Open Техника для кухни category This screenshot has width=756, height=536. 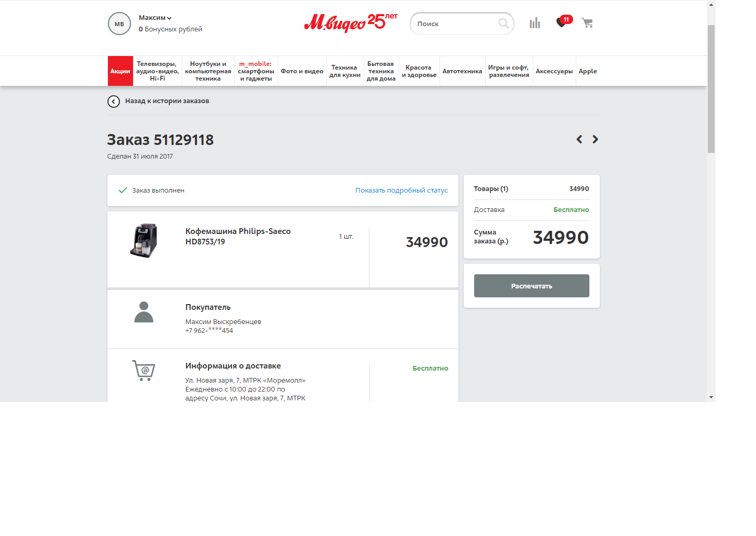[345, 71]
